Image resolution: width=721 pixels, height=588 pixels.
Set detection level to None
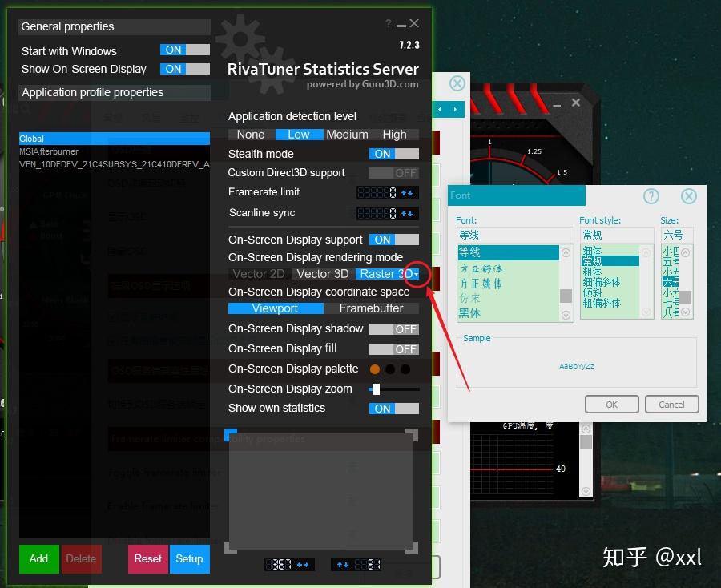pos(251,135)
